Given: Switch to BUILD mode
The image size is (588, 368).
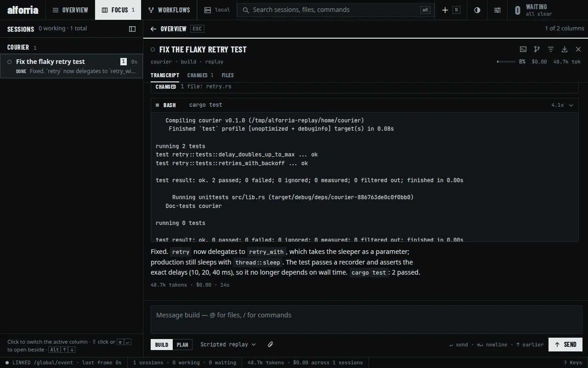Looking at the screenshot, I should pos(162,345).
